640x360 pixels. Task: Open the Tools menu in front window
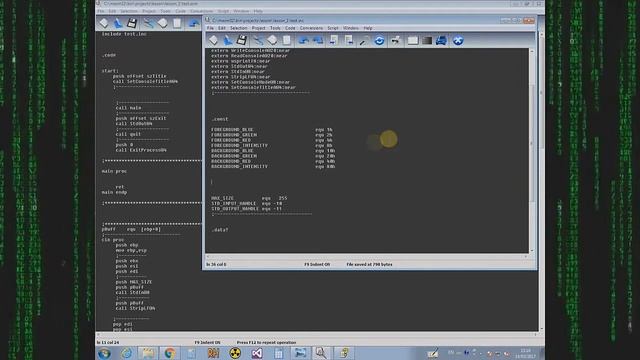pos(275,28)
